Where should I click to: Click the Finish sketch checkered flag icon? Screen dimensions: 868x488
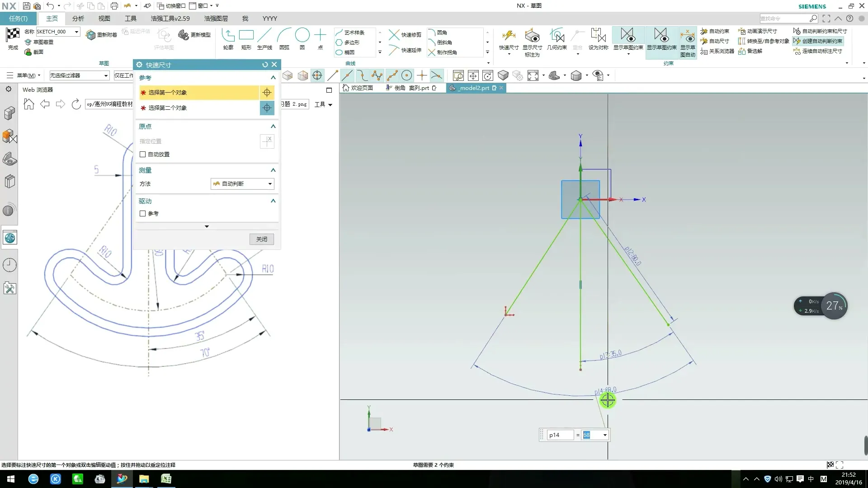coord(13,35)
